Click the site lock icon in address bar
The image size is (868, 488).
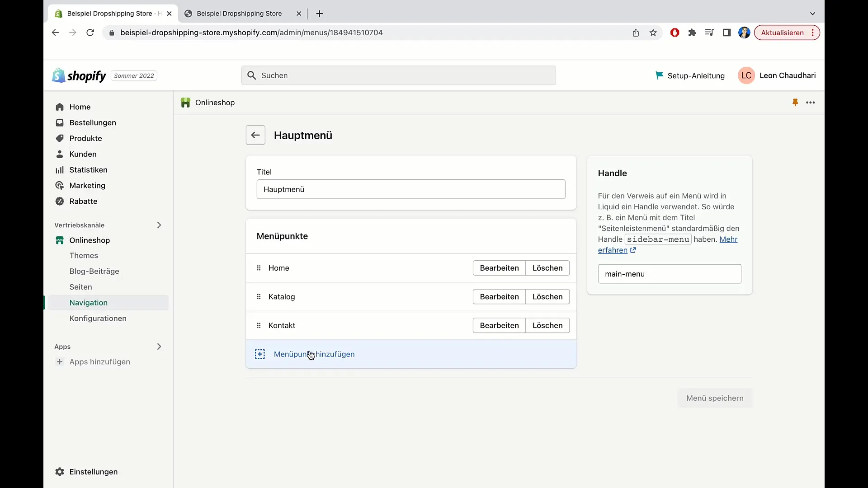[x=112, y=33]
